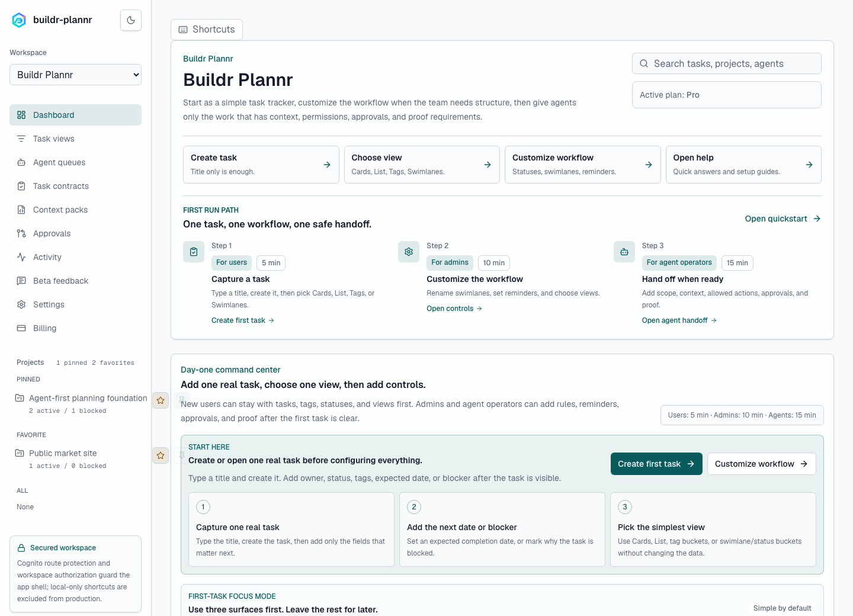Go to Task views
The image size is (853, 616).
point(75,139)
